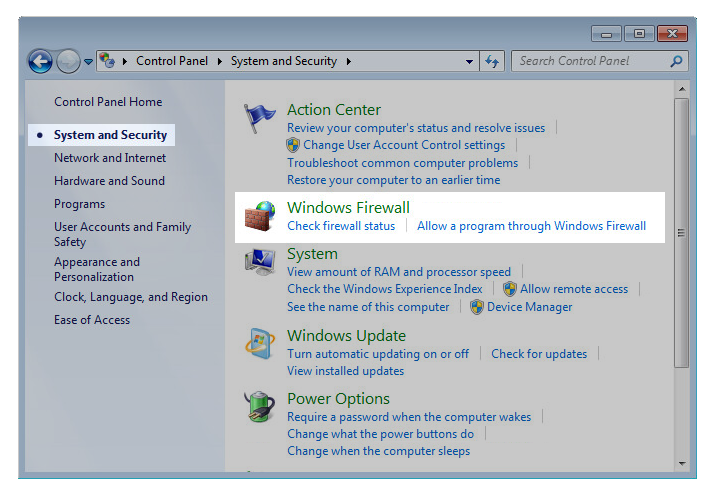Change what the power buttons do

coord(381,434)
